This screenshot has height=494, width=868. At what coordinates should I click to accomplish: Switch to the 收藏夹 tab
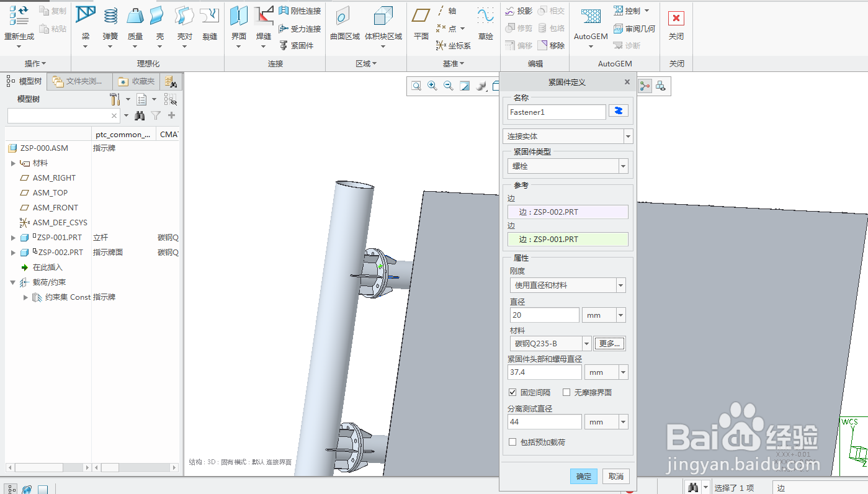pyautogui.click(x=136, y=81)
